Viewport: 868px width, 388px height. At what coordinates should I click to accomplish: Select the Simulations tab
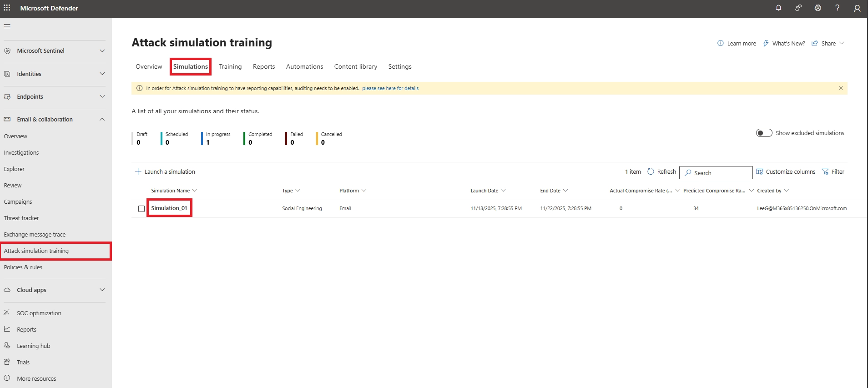[x=191, y=66]
